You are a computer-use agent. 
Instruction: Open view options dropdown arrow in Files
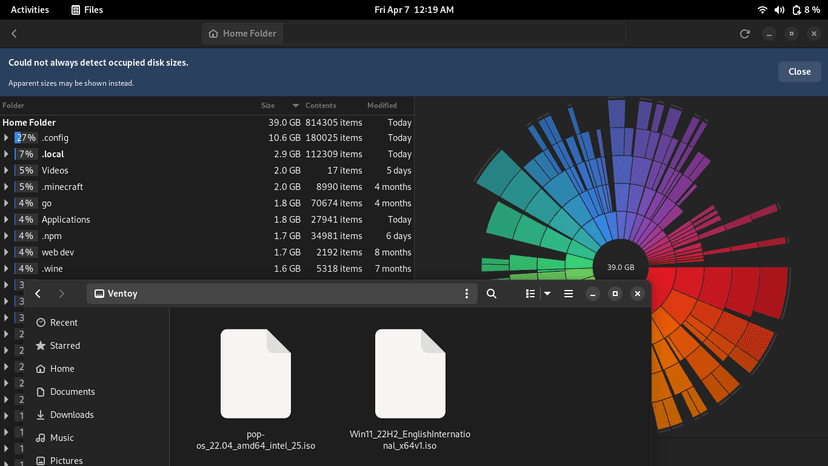(547, 294)
